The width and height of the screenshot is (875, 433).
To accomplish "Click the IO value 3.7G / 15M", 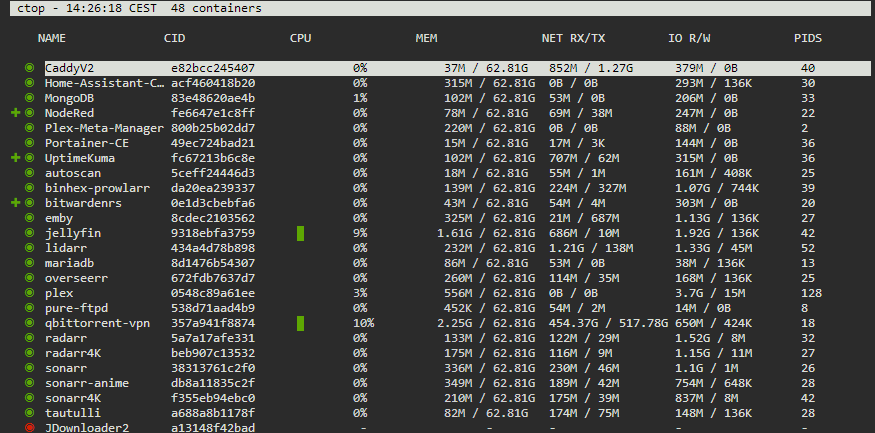I will (710, 293).
